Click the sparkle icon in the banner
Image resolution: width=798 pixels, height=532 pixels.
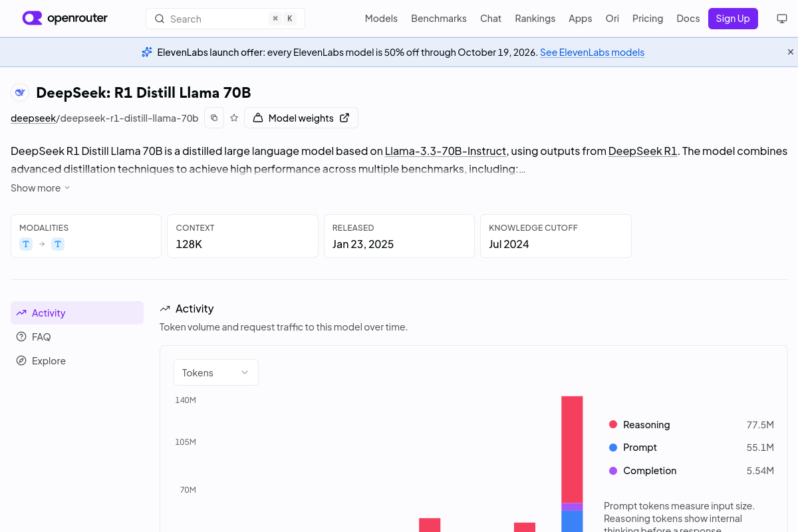point(147,52)
